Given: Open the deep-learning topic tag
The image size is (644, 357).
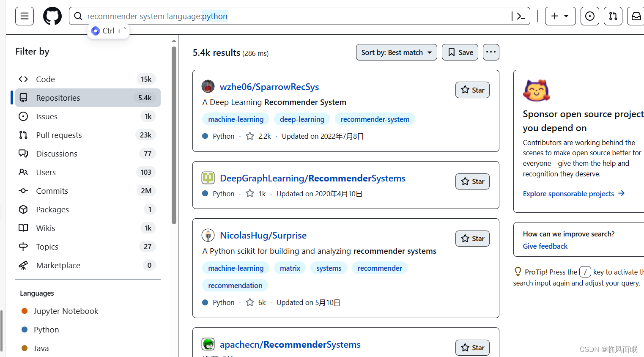Looking at the screenshot, I should pyautogui.click(x=302, y=119).
